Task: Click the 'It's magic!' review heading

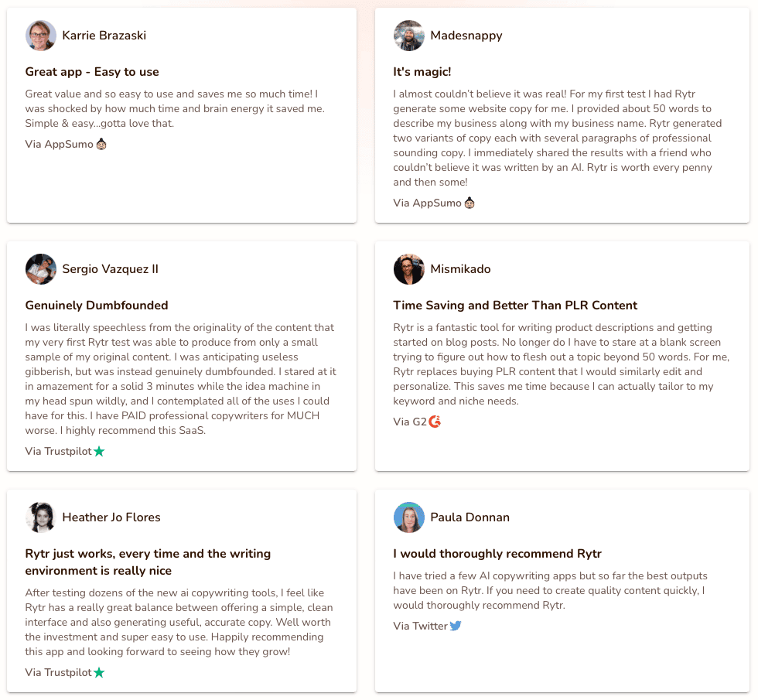Action: coord(422,72)
